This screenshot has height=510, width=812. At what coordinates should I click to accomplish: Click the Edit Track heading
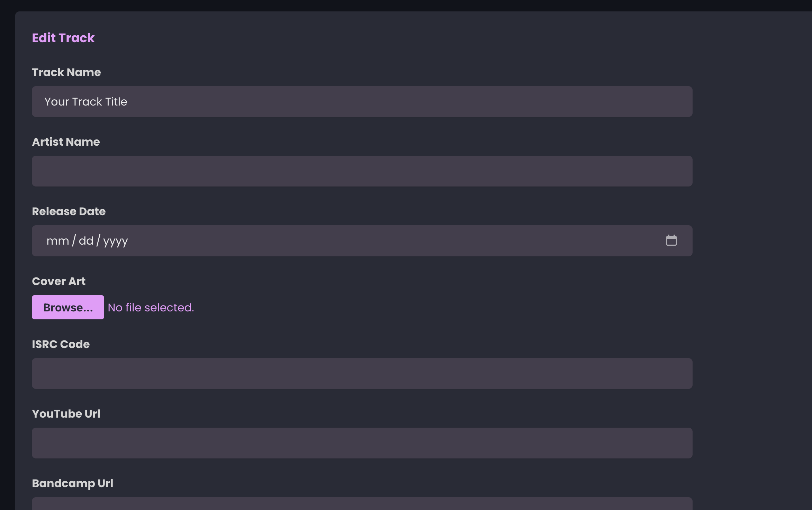click(x=63, y=38)
